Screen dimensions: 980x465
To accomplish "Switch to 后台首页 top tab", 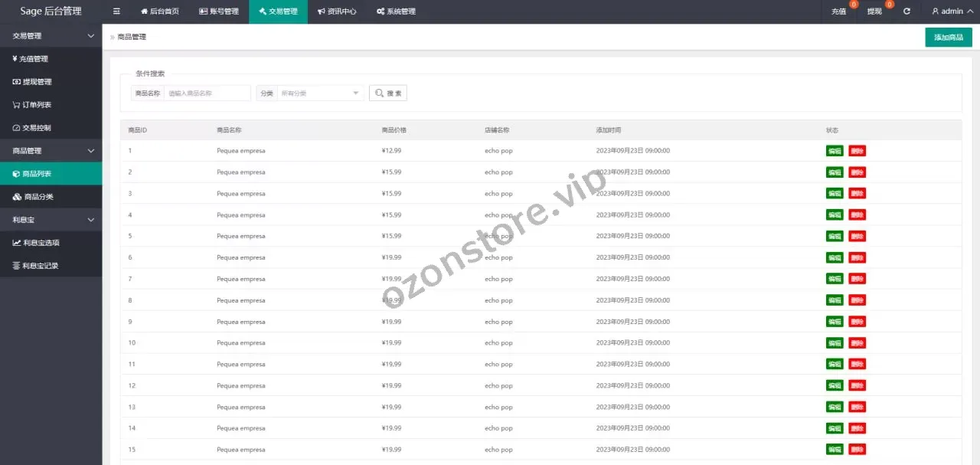I will pos(160,11).
